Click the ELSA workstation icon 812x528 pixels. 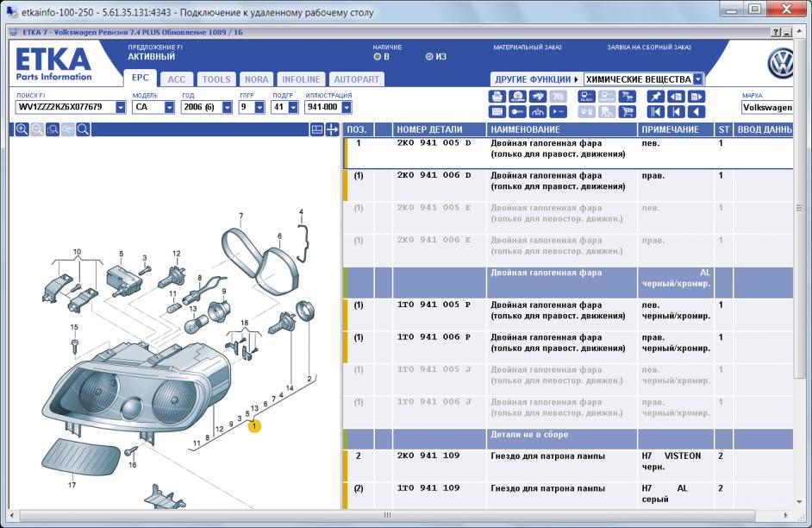point(587,97)
